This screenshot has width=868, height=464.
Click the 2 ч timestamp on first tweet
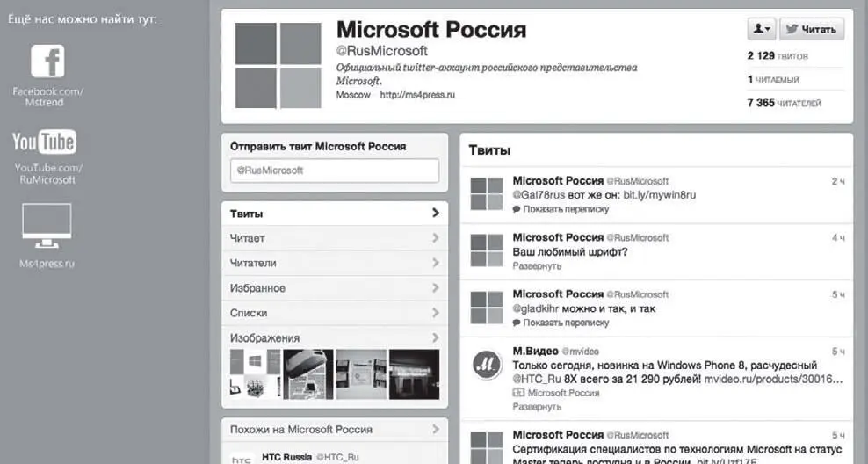click(838, 181)
